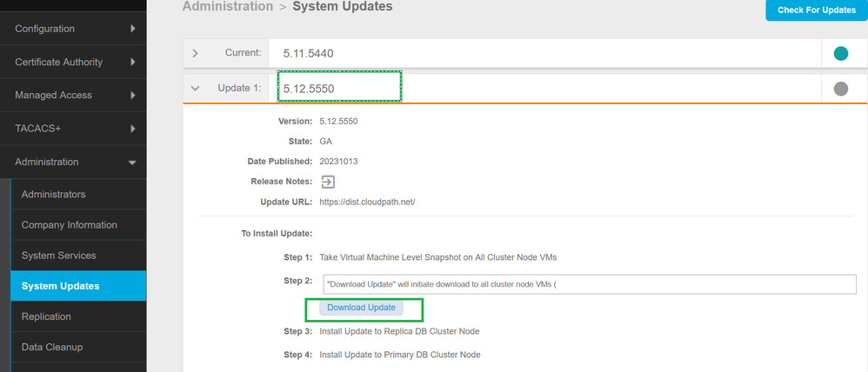868x372 pixels.
Task: Expand the TACACS+ sidebar menu
Action: point(73,129)
